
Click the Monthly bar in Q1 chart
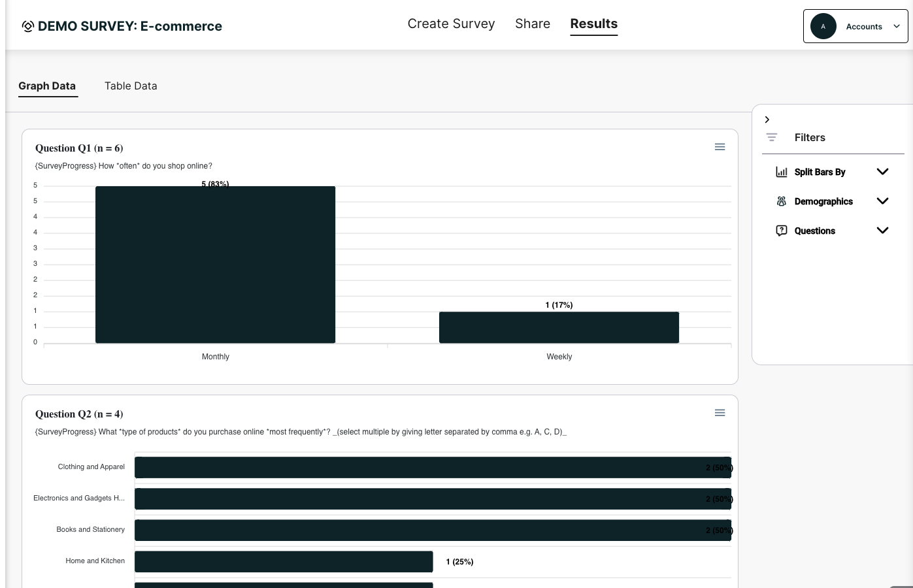[215, 265]
